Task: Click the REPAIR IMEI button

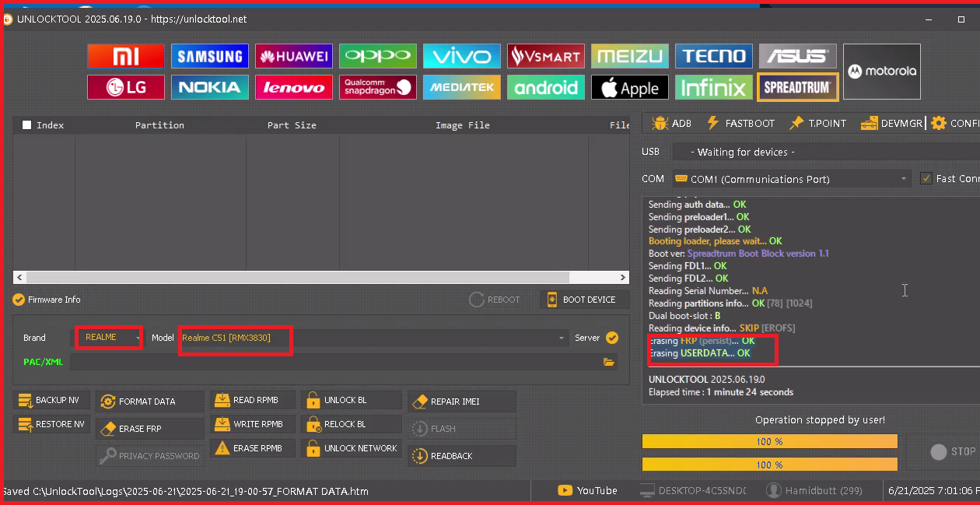Action: [x=462, y=402]
